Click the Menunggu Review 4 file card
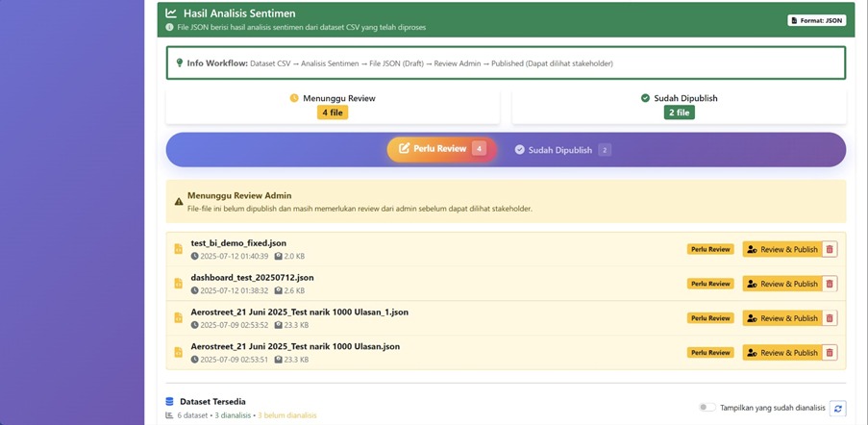This screenshot has width=868, height=425. coord(333,106)
